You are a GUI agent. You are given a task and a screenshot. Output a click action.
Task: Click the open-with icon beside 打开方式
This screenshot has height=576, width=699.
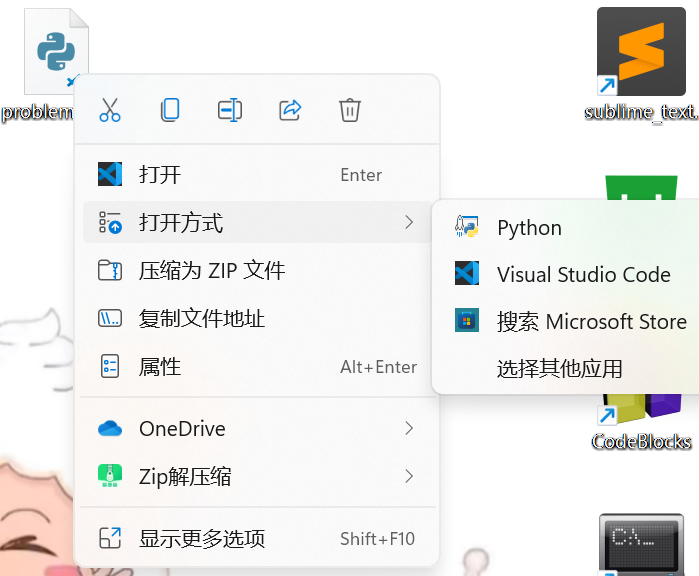[110, 222]
